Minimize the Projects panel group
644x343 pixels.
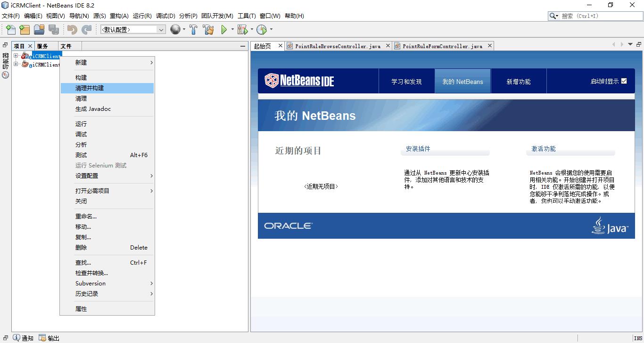pyautogui.click(x=243, y=46)
